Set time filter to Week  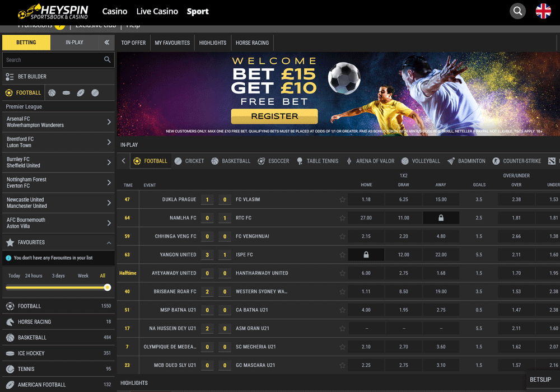(x=83, y=276)
